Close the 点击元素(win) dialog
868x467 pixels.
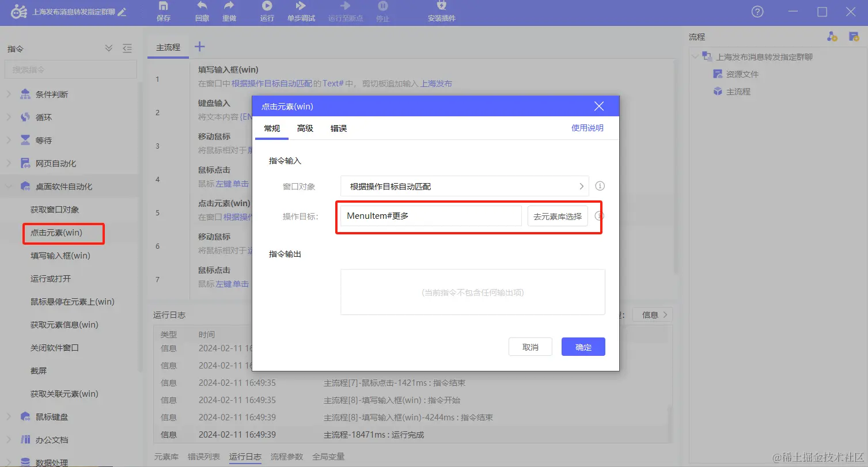tap(599, 107)
